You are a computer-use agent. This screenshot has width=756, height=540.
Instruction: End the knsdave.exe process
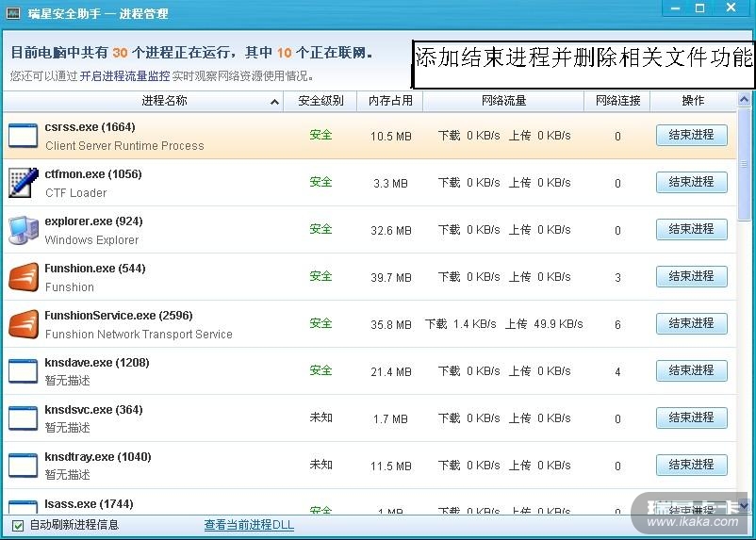(691, 370)
